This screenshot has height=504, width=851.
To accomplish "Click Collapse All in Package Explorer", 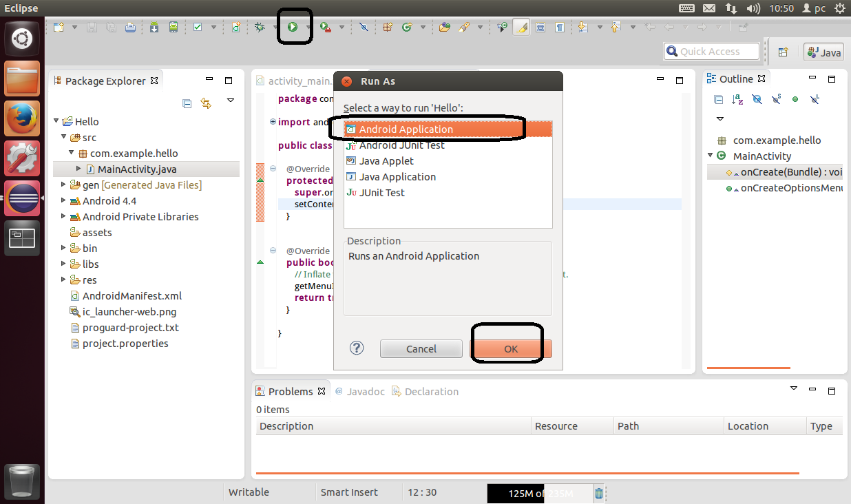I will pos(187,103).
